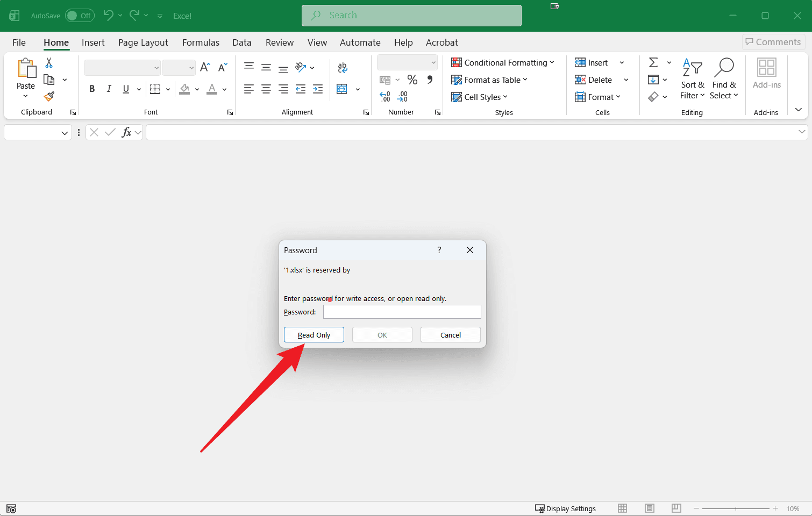Click the Borders icon
812x516 pixels.
(155, 89)
